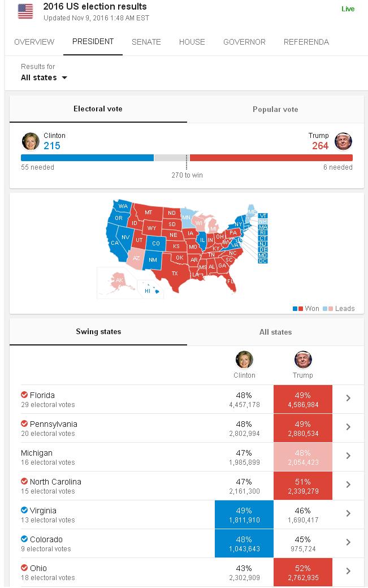Expand the Michigan row details arrow
Image resolution: width=368 pixels, height=588 pixels.
[x=348, y=456]
